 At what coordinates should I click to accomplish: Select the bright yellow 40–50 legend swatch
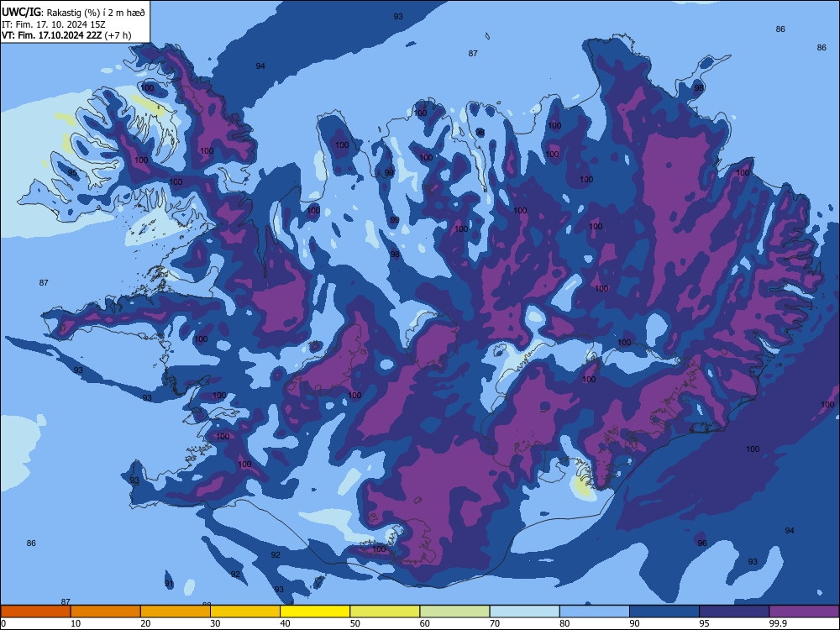pos(315,612)
